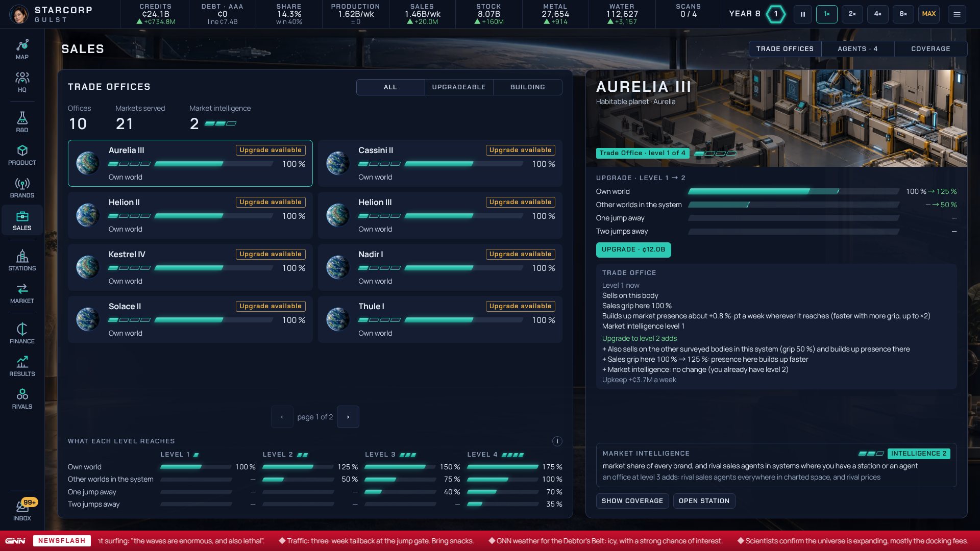The width and height of the screenshot is (980, 551).
Task: Open the Inbox with 99+ badge
Action: [x=22, y=510]
